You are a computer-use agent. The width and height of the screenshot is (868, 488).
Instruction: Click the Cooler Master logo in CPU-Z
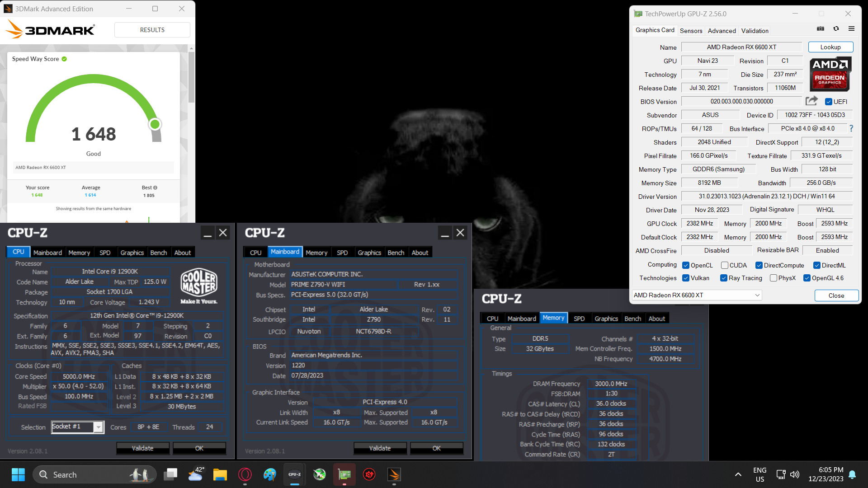point(199,286)
